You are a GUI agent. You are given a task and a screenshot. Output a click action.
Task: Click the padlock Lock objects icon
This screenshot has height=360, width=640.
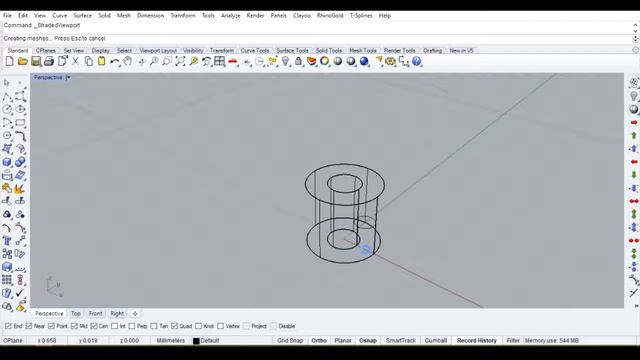[298, 62]
